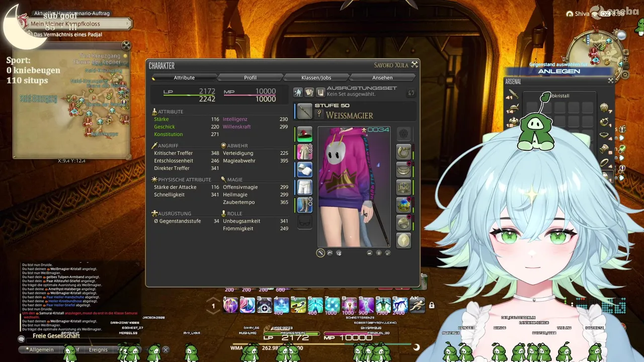Select the empty glasses facewear slot
Image resolution: width=644 pixels, height=362 pixels.
pos(304,222)
